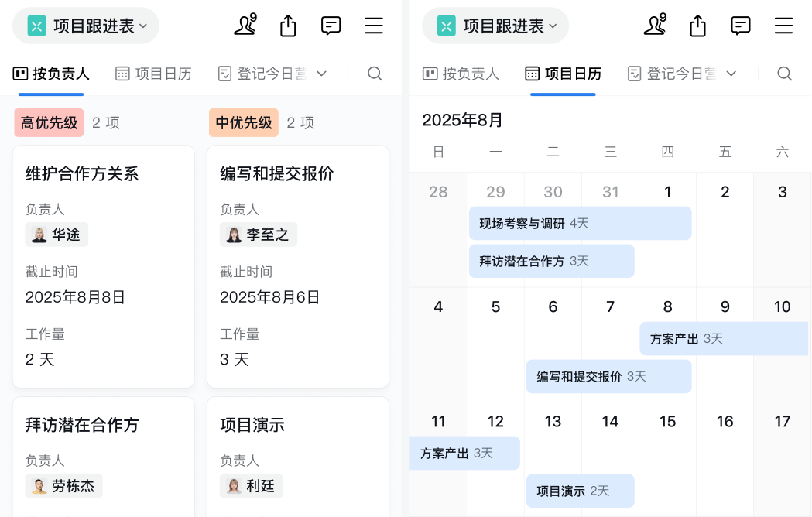Open the 登记今日营 view dropdown chevron
The height and width of the screenshot is (517, 812).
point(324,74)
